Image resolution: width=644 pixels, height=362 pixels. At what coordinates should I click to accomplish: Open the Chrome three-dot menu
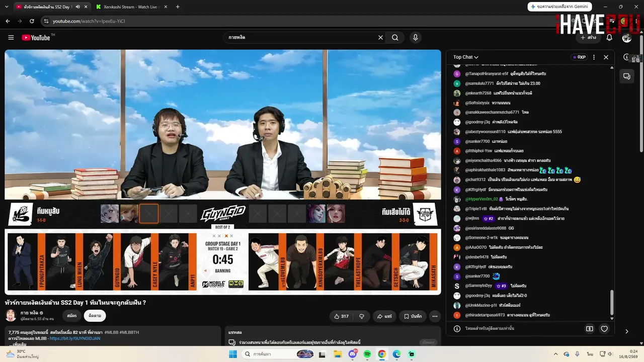637,21
